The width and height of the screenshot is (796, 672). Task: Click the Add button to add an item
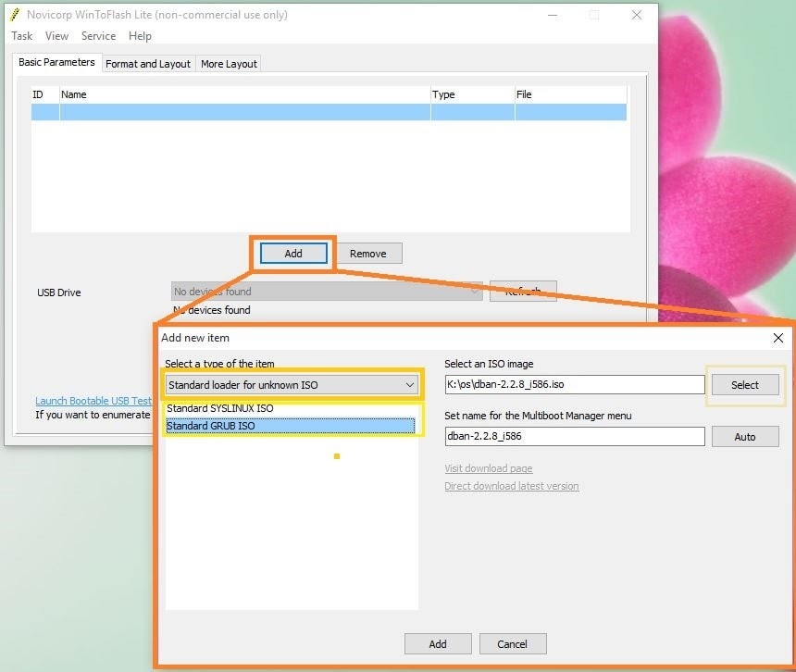(x=292, y=253)
